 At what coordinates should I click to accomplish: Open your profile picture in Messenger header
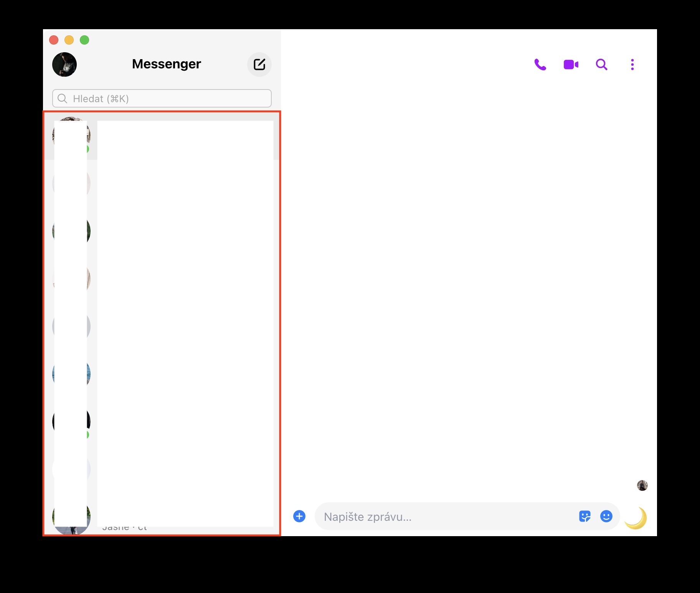tap(64, 65)
